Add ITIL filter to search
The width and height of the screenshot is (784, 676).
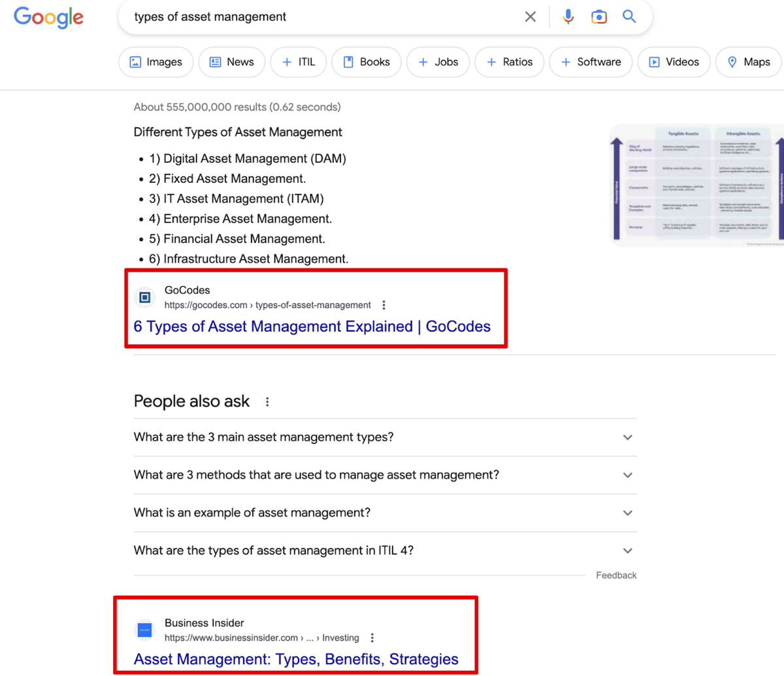(298, 62)
